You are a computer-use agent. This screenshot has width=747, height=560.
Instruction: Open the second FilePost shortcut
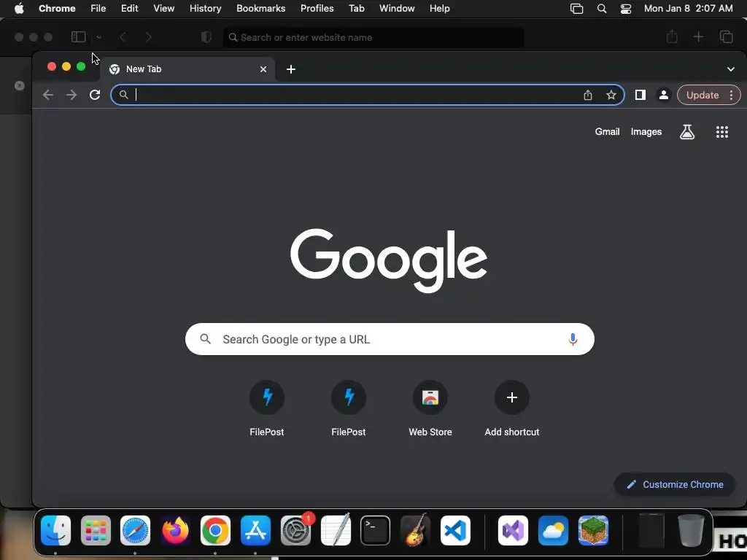pos(349,397)
